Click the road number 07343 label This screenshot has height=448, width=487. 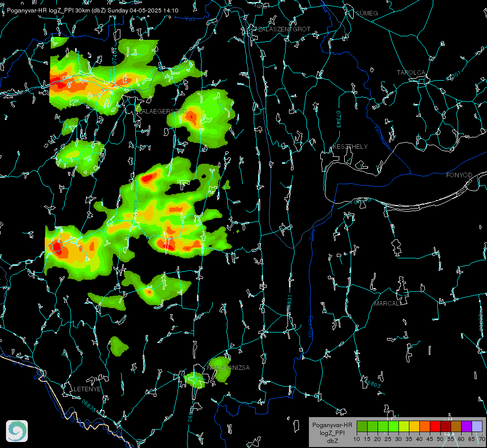338,119
